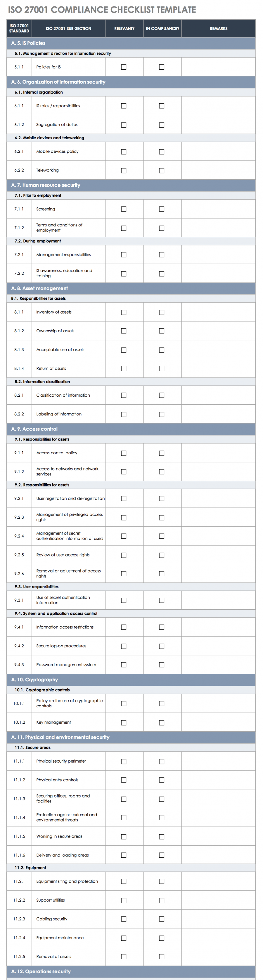The image size is (263, 980).
Task: Click the Remarks column header
Action: tap(219, 29)
